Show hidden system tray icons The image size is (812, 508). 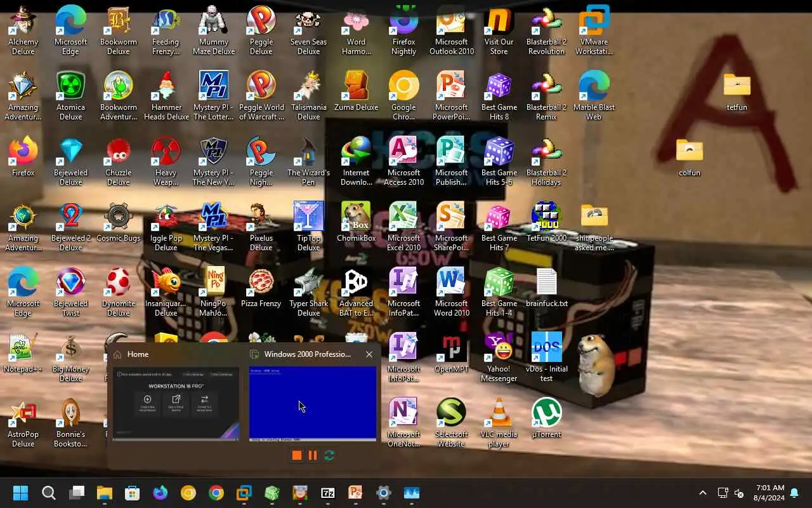(702, 493)
